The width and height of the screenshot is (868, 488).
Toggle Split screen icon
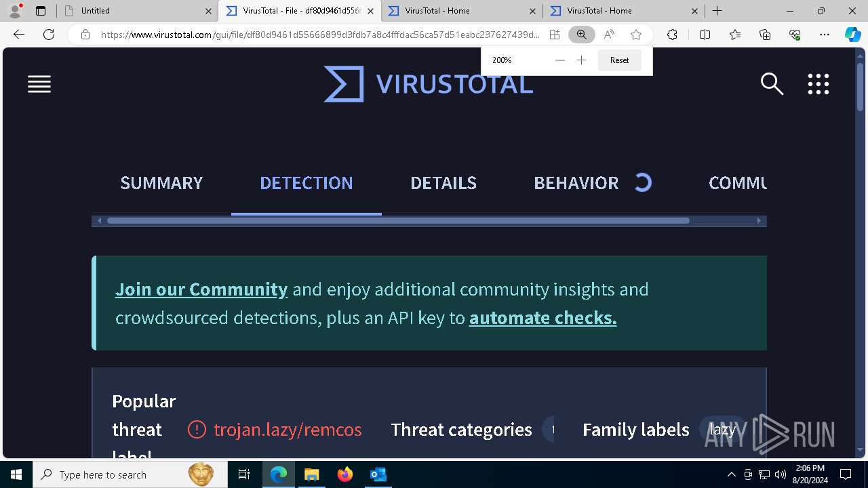pos(705,35)
